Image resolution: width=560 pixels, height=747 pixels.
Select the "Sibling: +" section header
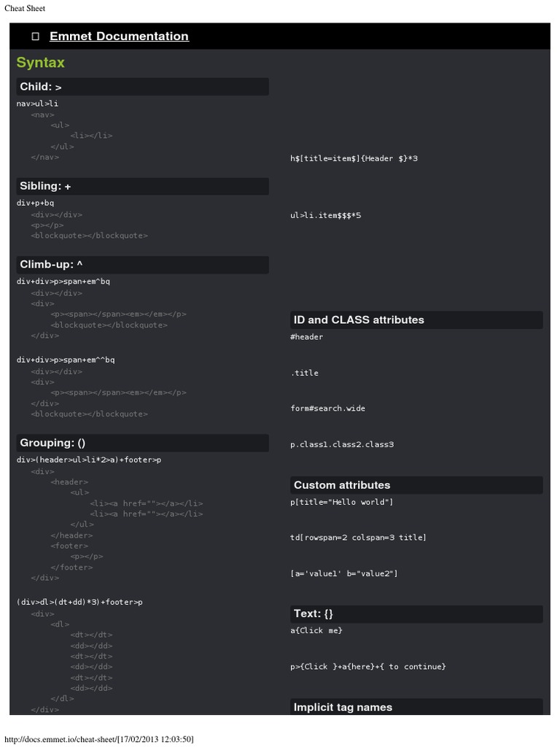click(x=45, y=186)
